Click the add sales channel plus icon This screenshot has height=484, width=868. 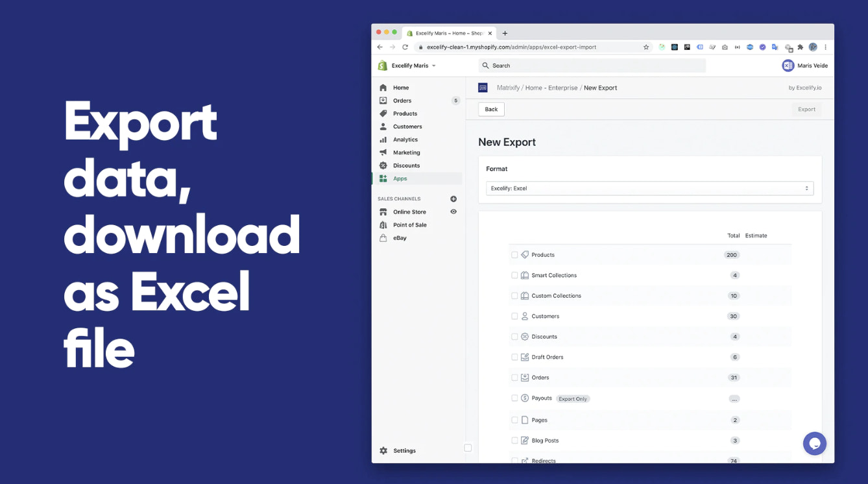pos(453,199)
